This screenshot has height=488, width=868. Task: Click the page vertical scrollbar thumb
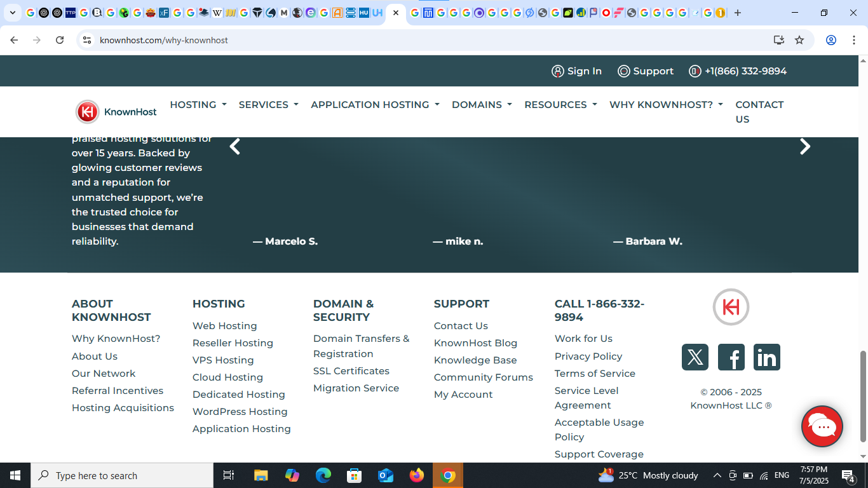pyautogui.click(x=863, y=396)
